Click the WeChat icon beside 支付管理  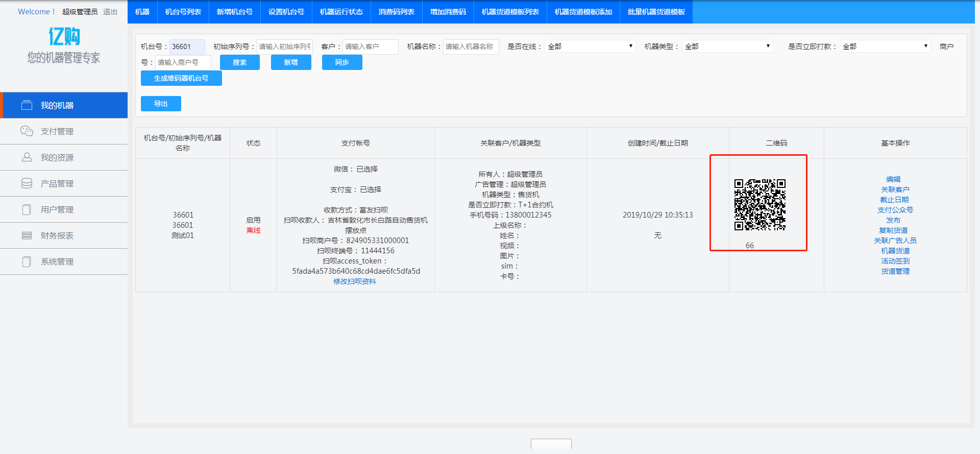pyautogui.click(x=27, y=131)
